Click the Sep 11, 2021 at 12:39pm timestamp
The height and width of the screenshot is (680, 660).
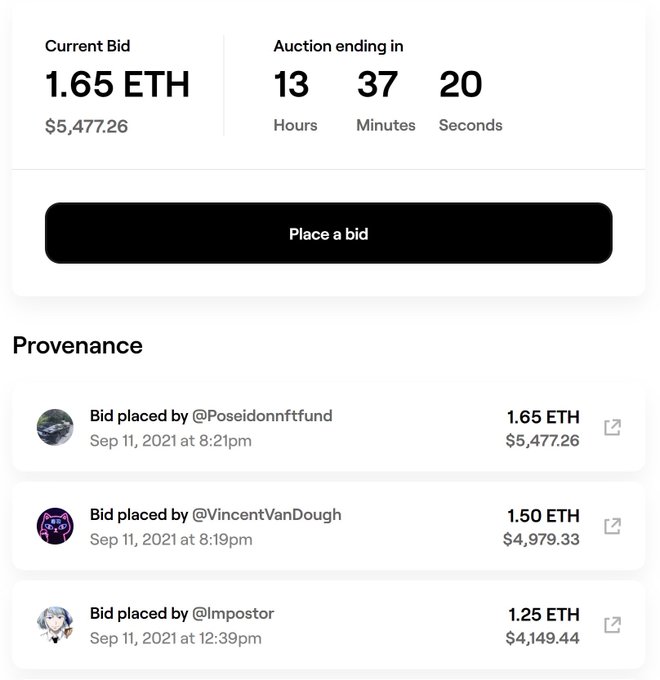(x=176, y=638)
